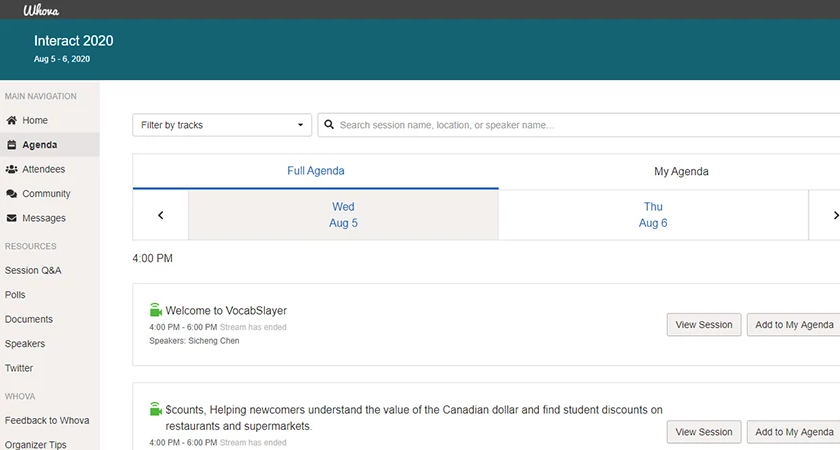This screenshot has width=840, height=450.
Task: Open the Filter by tracks dropdown
Action: click(222, 125)
